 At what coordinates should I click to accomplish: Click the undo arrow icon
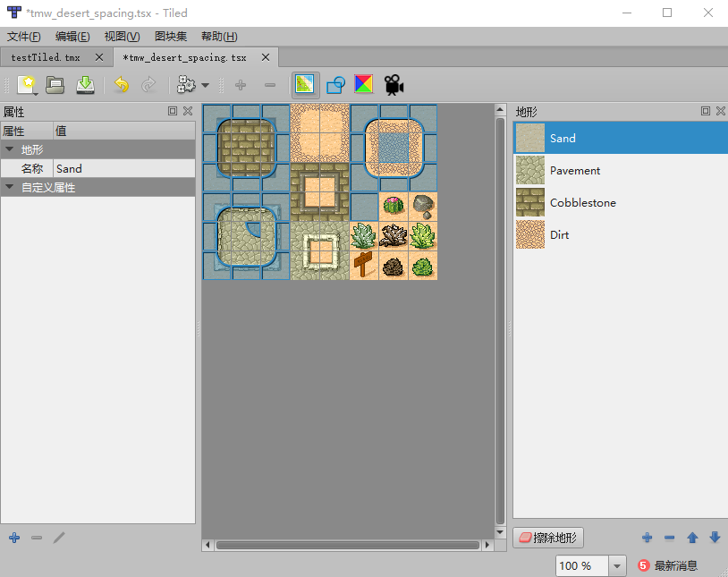[x=122, y=85]
